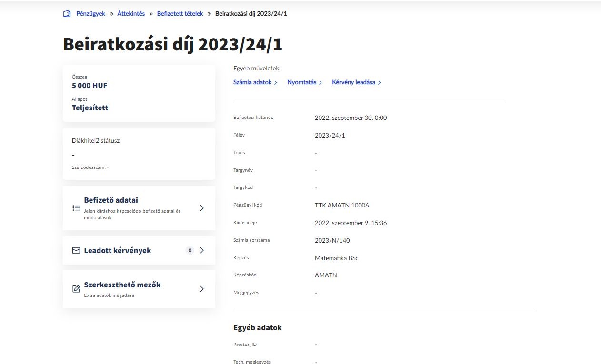Click Diákhitel2 státusz label
Screen dimensions: 601x364
96,141
